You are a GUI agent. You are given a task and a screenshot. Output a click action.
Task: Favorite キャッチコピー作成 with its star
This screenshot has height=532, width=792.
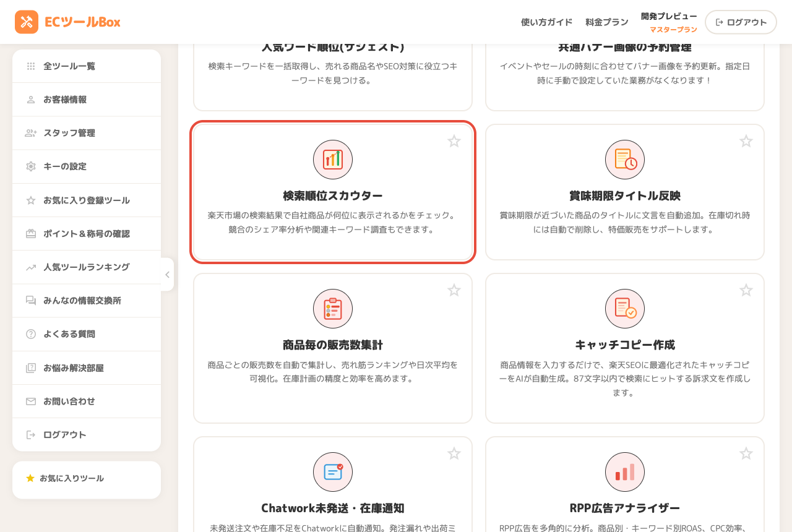coord(746,290)
